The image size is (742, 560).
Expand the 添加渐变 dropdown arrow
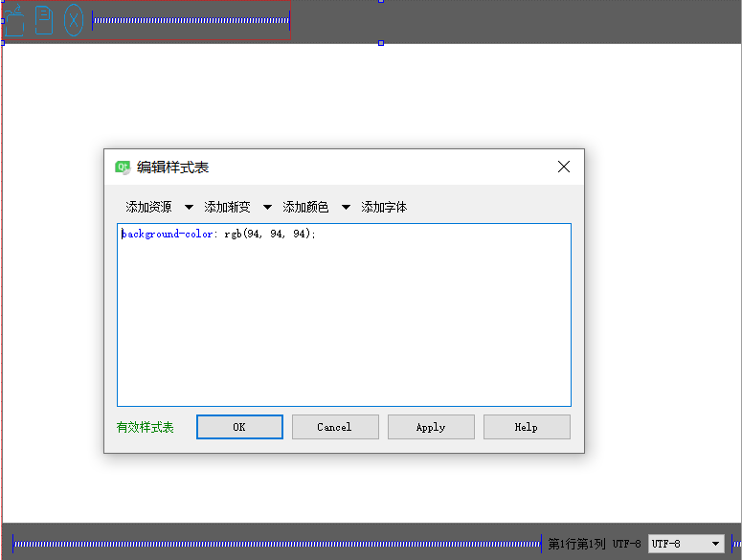click(267, 207)
